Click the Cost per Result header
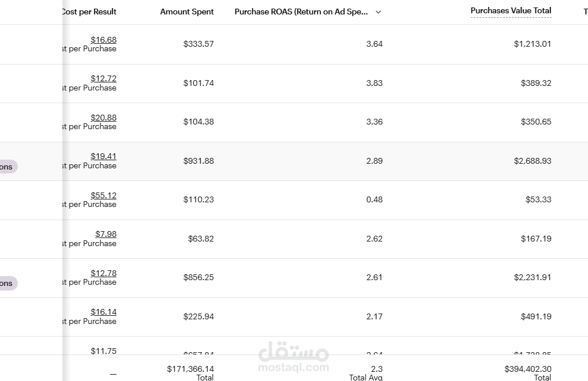588x381 pixels. pyautogui.click(x=89, y=12)
